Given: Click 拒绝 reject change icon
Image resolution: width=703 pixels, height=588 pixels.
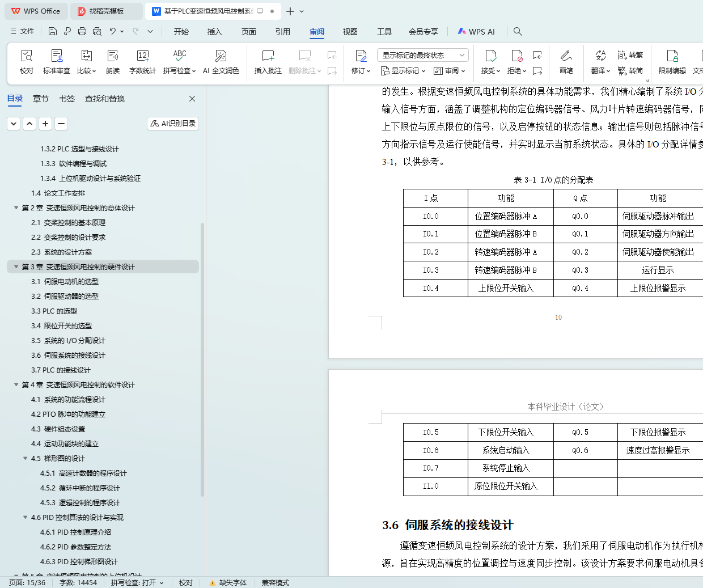Looking at the screenshot, I should (516, 56).
